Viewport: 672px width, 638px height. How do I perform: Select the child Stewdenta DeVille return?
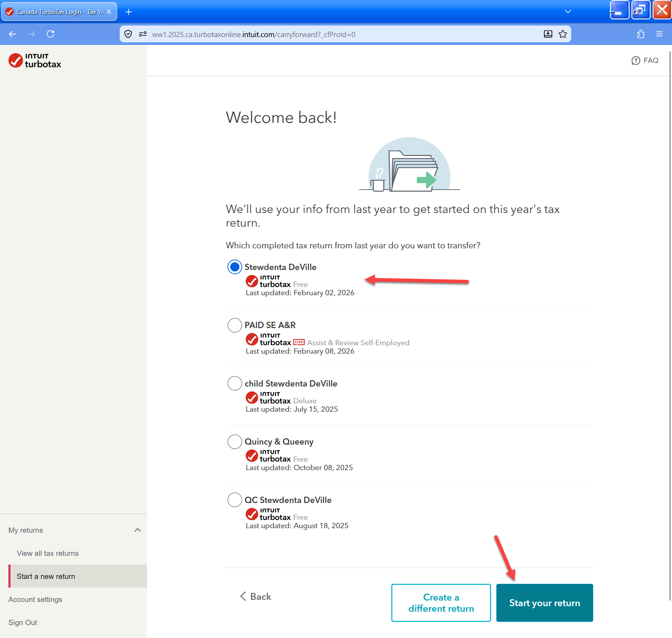coord(234,383)
